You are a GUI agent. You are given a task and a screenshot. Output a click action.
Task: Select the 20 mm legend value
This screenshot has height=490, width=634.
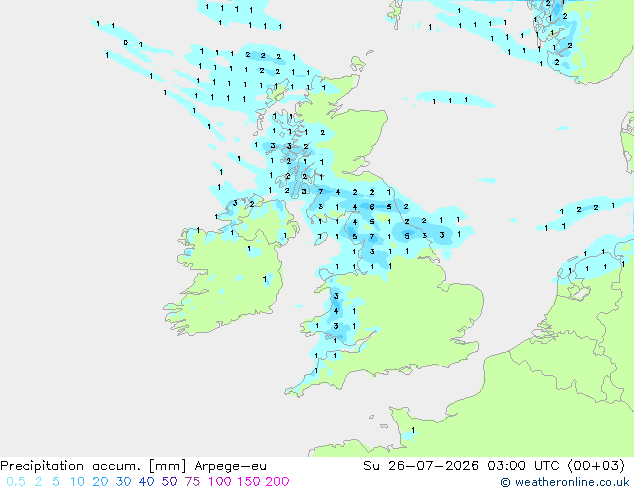100,482
